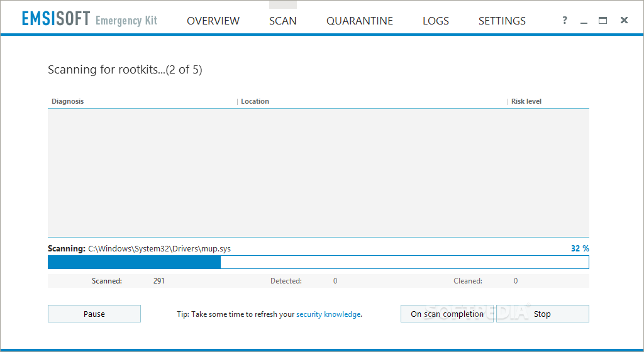
Task: Select the 32 % progress value
Action: (580, 248)
